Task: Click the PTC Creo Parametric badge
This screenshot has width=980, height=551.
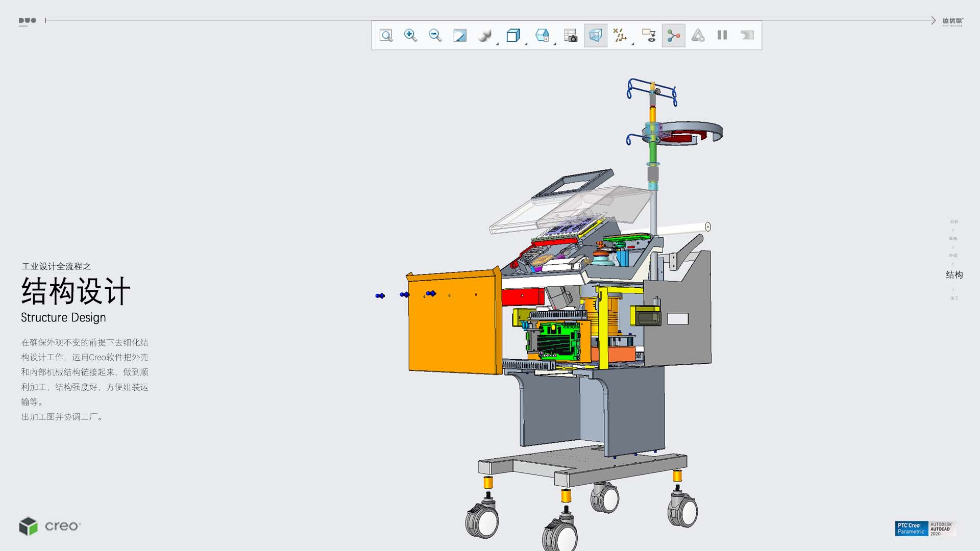Action: click(911, 529)
